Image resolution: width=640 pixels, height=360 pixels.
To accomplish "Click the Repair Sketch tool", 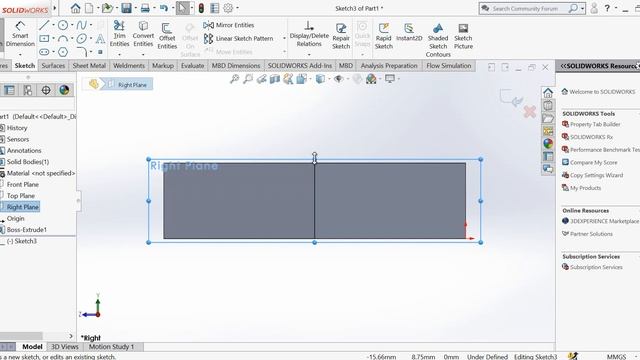I will pos(341,36).
